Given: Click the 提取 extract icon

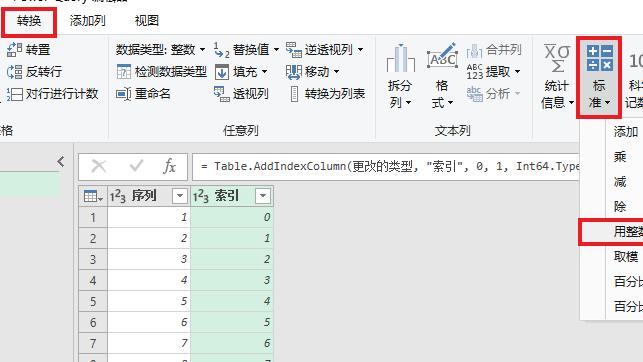Looking at the screenshot, I should [474, 72].
